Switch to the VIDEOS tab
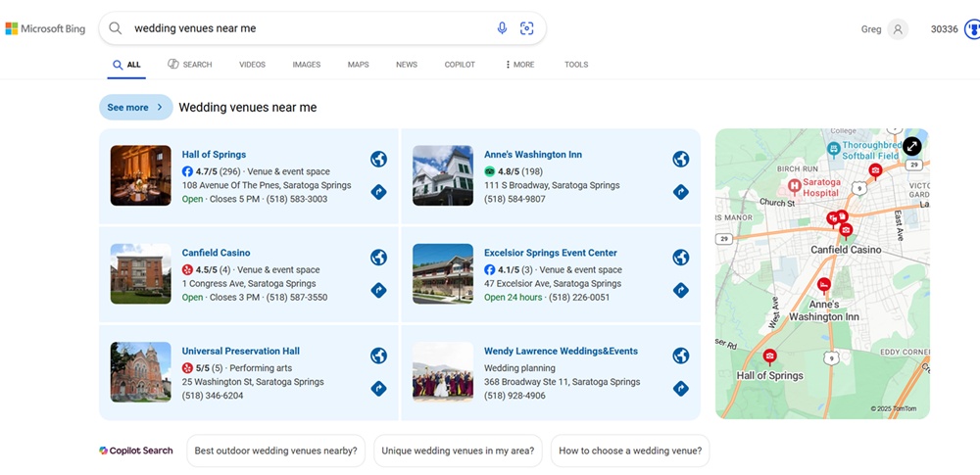This screenshot has width=980, height=475. (x=252, y=65)
